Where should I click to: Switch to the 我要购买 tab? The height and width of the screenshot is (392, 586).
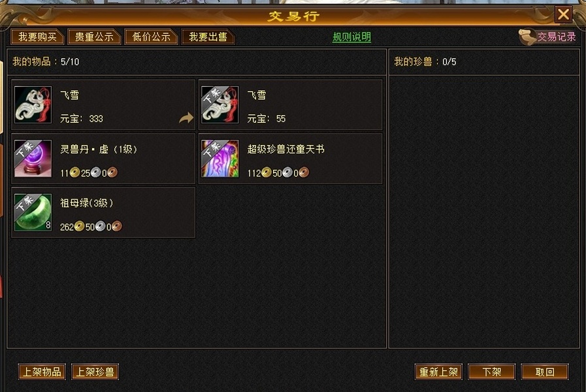(x=37, y=37)
